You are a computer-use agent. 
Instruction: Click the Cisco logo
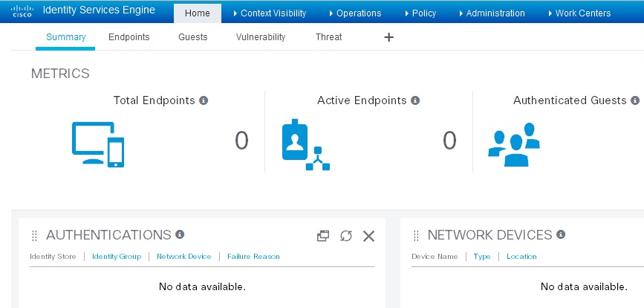click(22, 11)
